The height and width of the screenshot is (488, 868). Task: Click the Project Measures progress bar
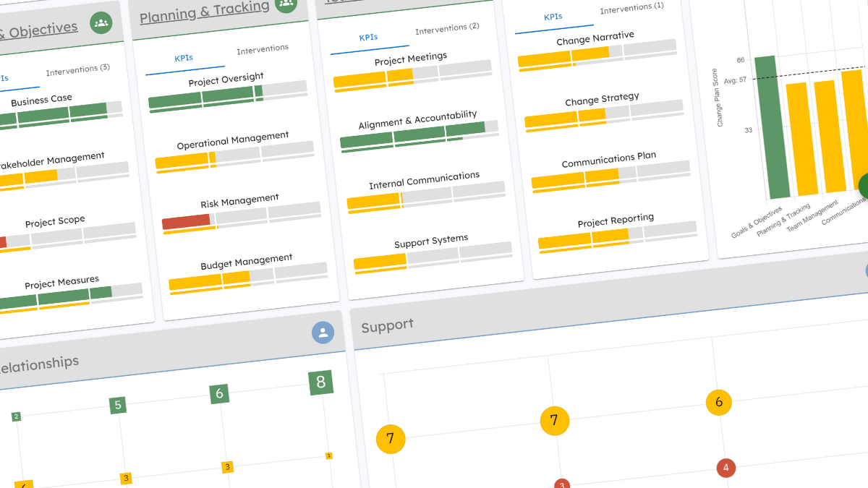point(71,299)
